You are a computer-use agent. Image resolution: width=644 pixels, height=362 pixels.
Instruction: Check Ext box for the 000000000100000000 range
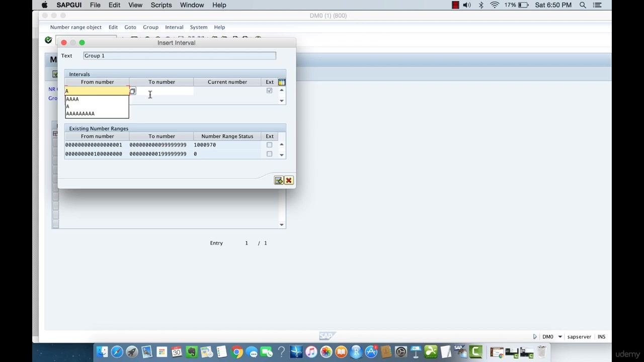tap(269, 154)
